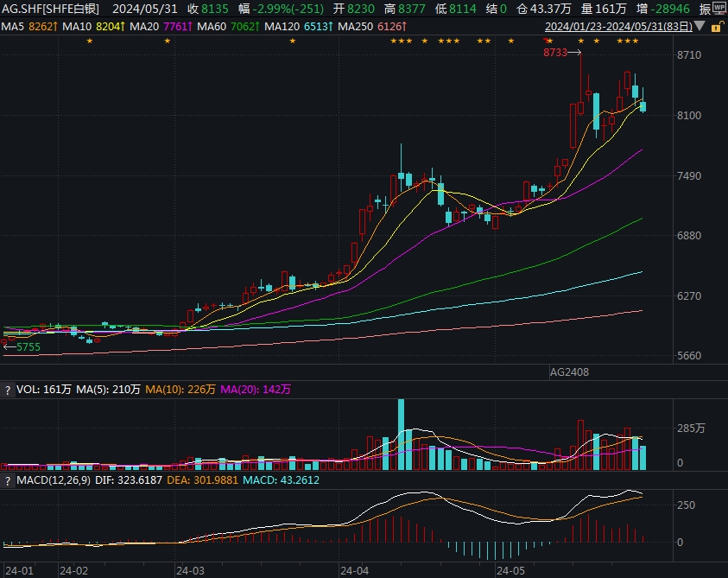This screenshot has height=578, width=728.
Task: Click the DEA: 301.9881 value
Action: pos(202,480)
